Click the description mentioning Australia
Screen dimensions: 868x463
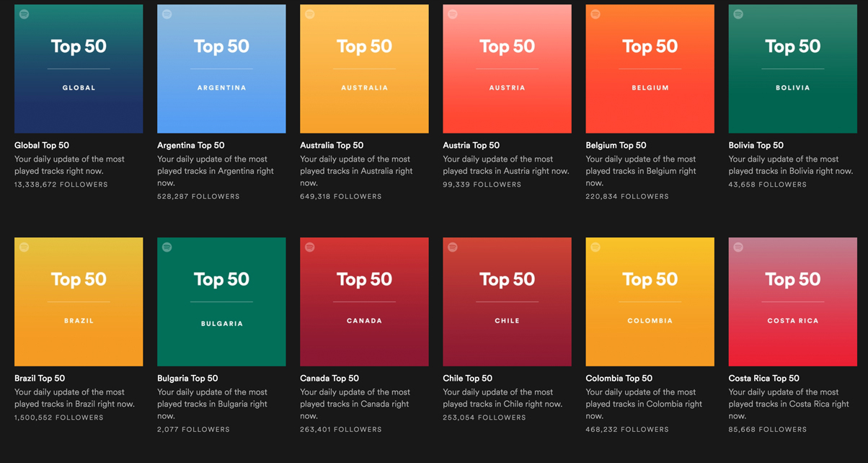356,171
